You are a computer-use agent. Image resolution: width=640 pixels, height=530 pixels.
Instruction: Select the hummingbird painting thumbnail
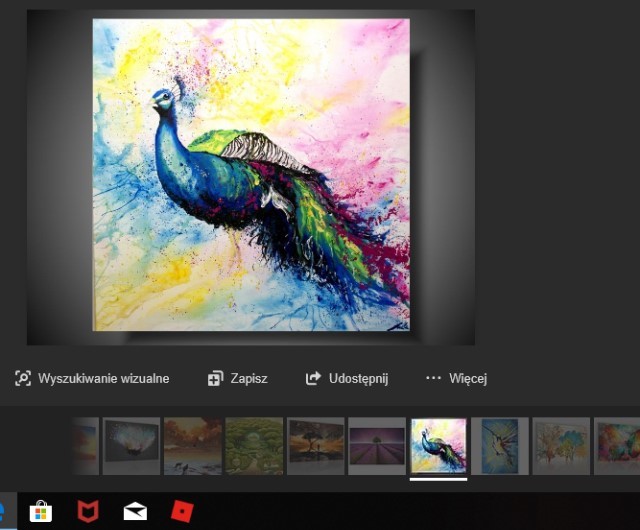point(499,445)
